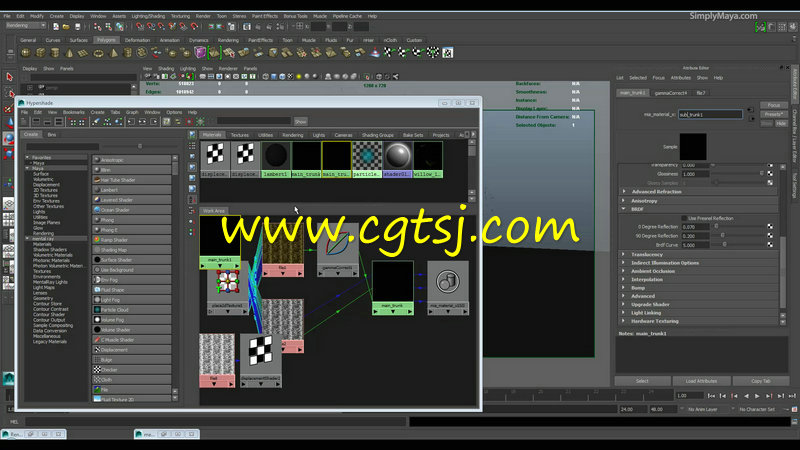
Task: Switch to Bins tab in Hypershade
Action: coord(52,135)
